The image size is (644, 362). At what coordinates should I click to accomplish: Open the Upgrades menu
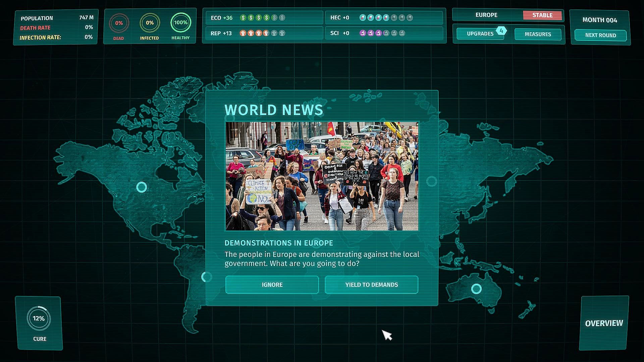tap(480, 34)
